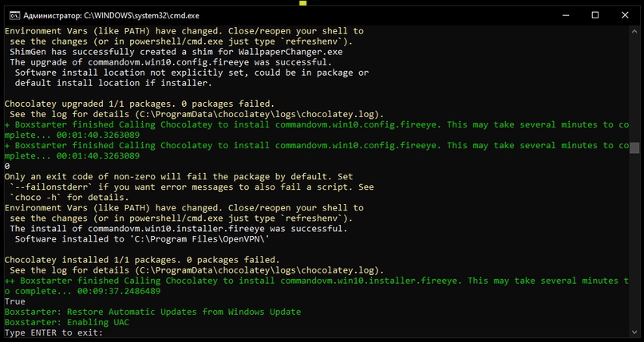Image resolution: width=644 pixels, height=342 pixels.
Task: Click the 'True' output line
Action: (14, 301)
